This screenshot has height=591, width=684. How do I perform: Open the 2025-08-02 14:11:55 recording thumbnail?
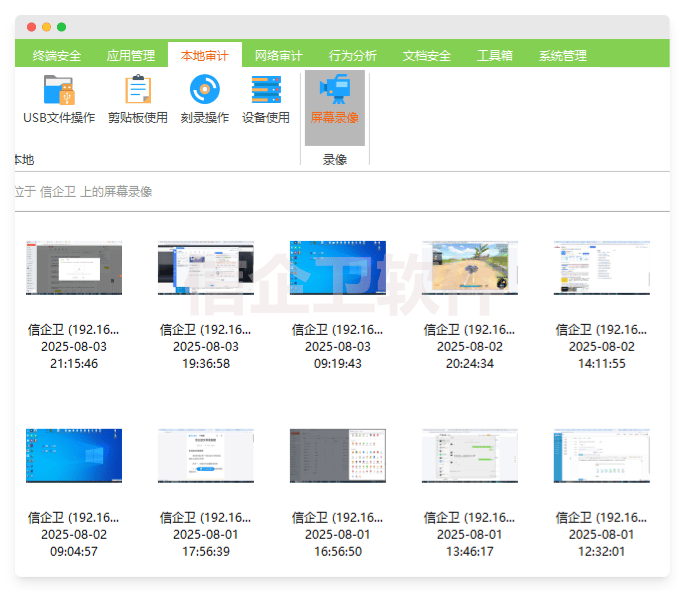(x=602, y=268)
